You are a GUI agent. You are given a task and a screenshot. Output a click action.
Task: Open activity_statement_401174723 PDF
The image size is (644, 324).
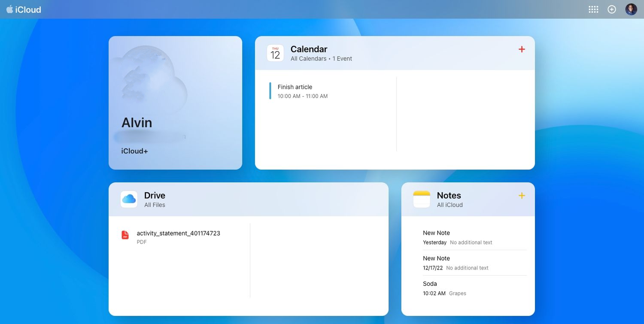[x=178, y=237]
